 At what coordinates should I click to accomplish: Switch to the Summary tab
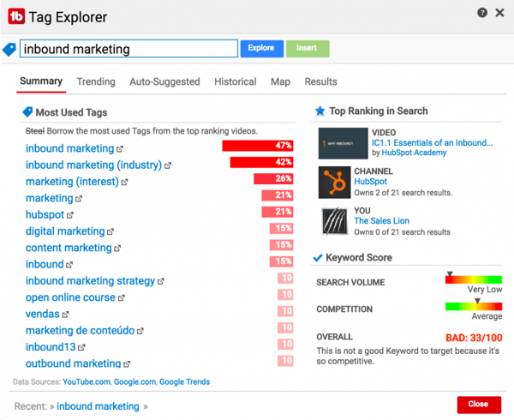pos(41,81)
